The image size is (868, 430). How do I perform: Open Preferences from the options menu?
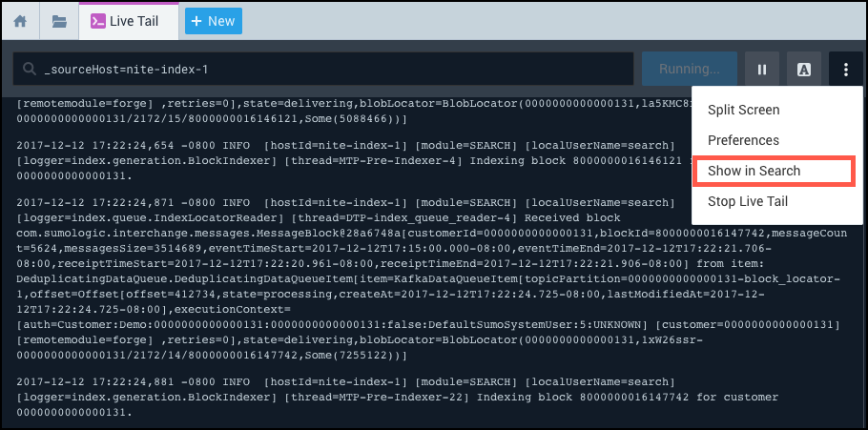(x=743, y=140)
